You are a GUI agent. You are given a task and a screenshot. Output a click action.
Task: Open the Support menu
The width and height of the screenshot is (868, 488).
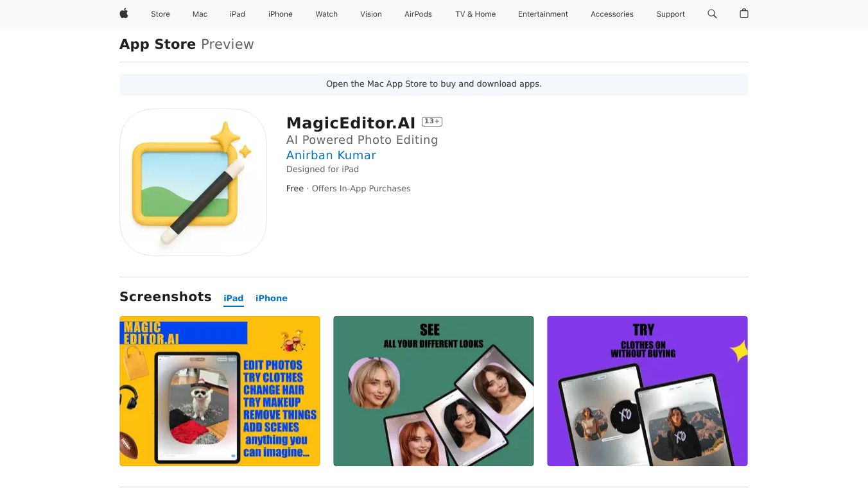(671, 14)
